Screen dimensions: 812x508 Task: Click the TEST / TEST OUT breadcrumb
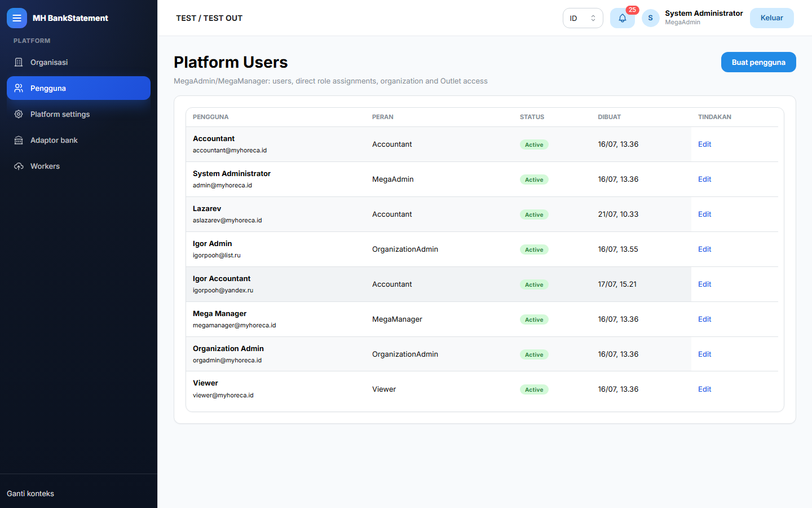point(209,18)
